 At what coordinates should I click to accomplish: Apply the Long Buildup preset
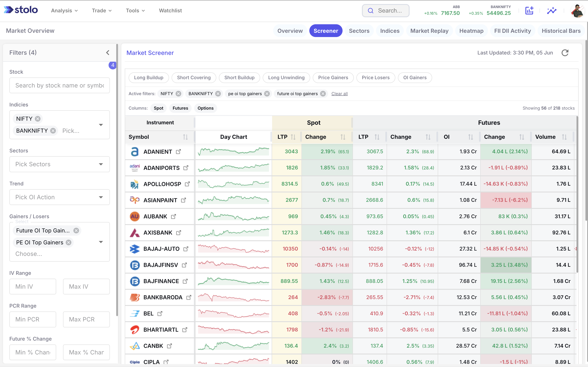(149, 78)
